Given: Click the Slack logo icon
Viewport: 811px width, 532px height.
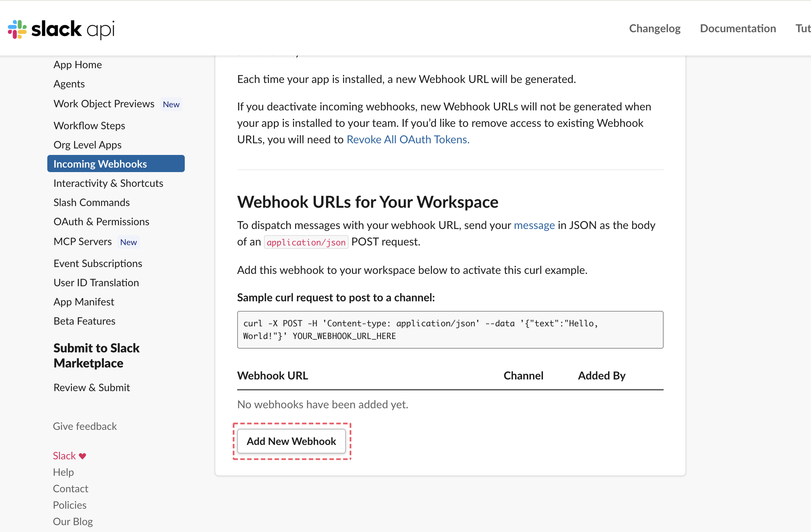Looking at the screenshot, I should tap(17, 29).
